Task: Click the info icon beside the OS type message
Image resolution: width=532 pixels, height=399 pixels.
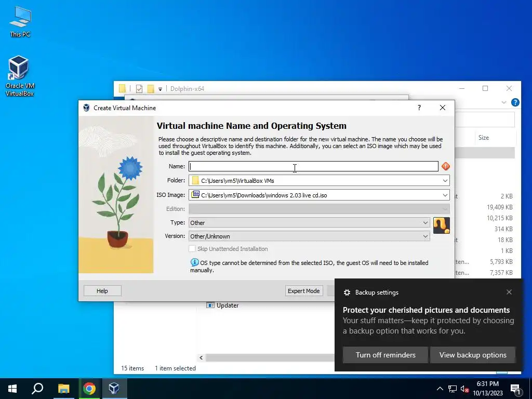Action: pyautogui.click(x=194, y=262)
